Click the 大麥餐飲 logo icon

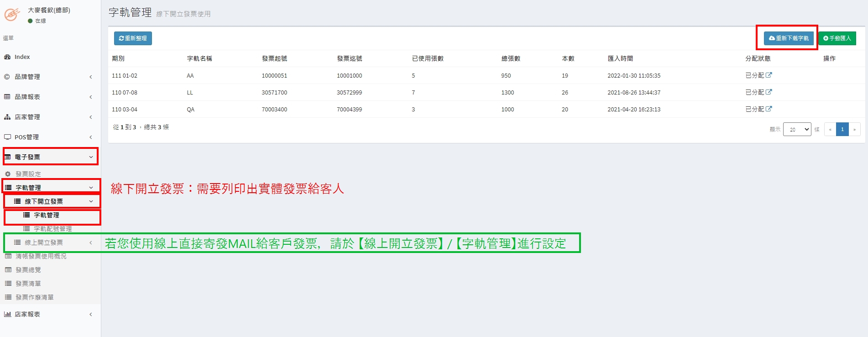12,15
